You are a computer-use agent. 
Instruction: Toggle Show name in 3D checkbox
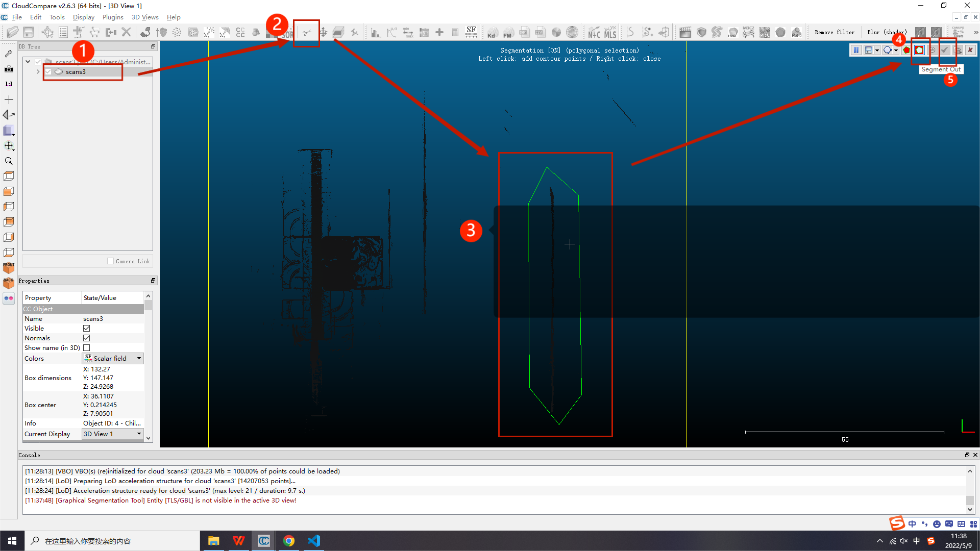tap(86, 348)
